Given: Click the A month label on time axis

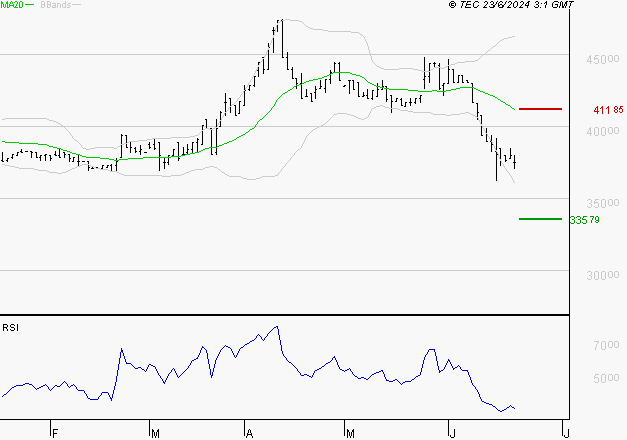Looking at the screenshot, I should 249,433.
